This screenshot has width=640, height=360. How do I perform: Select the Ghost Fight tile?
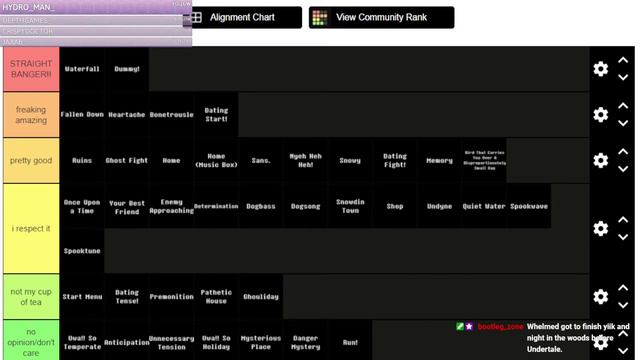tap(127, 160)
